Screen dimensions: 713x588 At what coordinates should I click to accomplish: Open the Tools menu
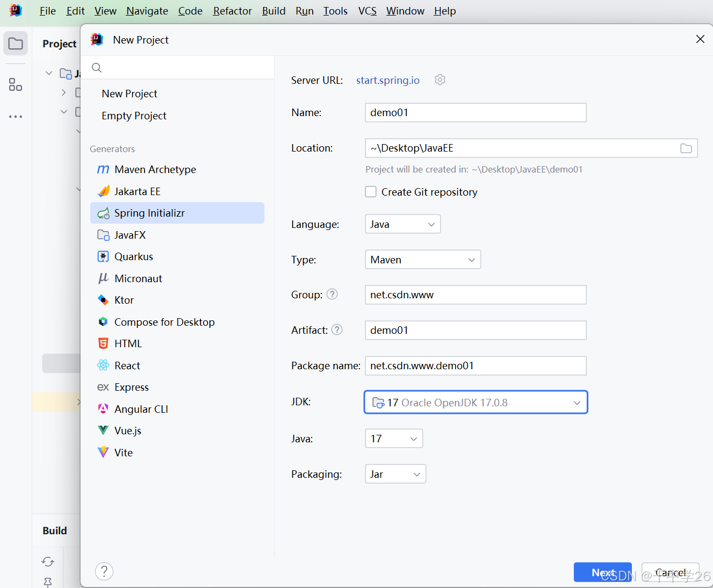(335, 11)
